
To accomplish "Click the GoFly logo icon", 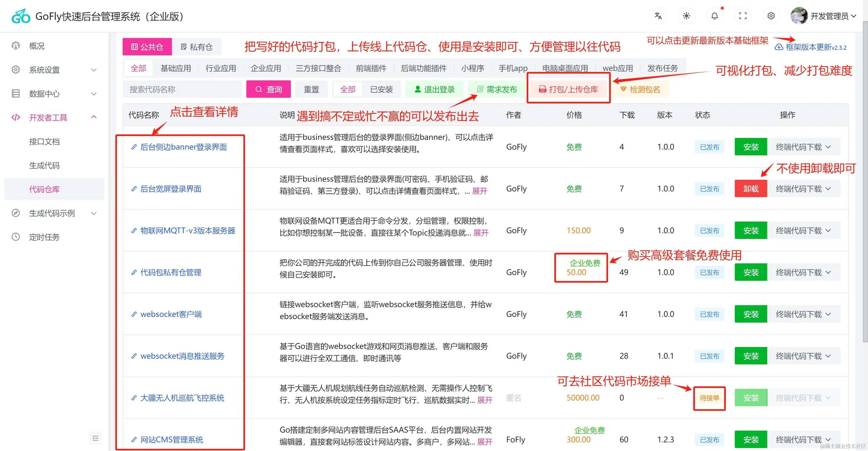I will click(21, 16).
